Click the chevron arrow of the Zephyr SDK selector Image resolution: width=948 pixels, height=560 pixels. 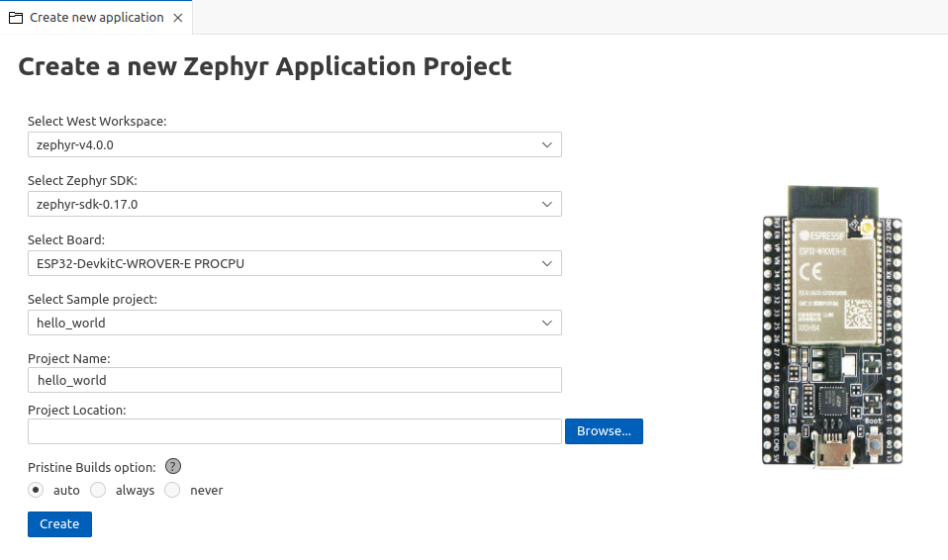(547, 204)
